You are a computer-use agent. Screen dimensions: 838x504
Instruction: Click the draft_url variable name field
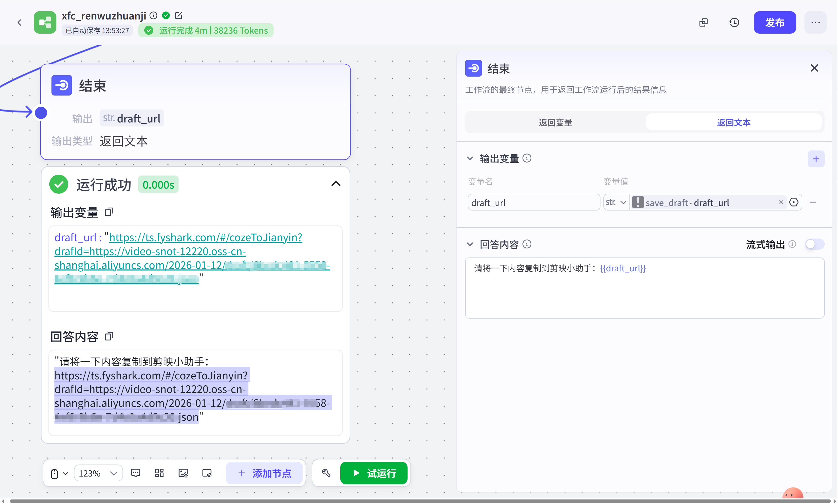[533, 203]
